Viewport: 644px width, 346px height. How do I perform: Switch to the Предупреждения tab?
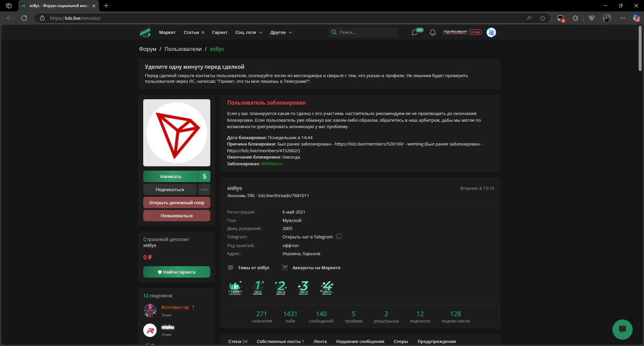pos(437,341)
